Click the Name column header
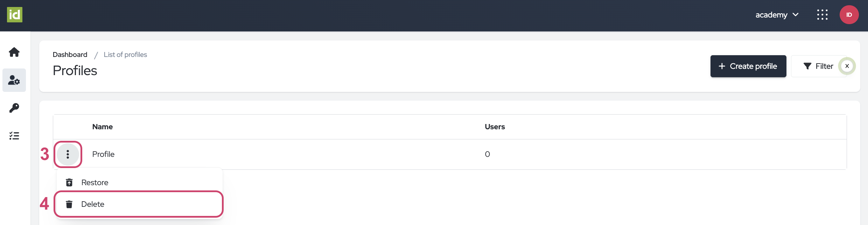 pos(103,127)
